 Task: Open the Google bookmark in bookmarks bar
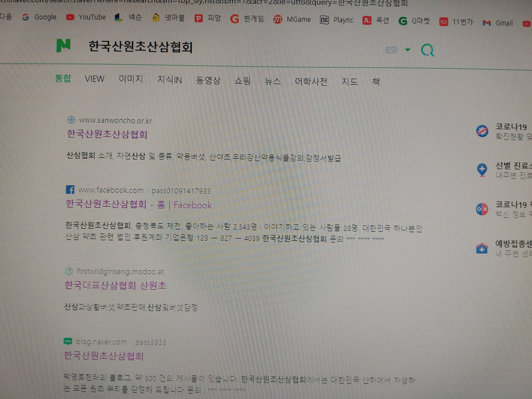[x=40, y=17]
